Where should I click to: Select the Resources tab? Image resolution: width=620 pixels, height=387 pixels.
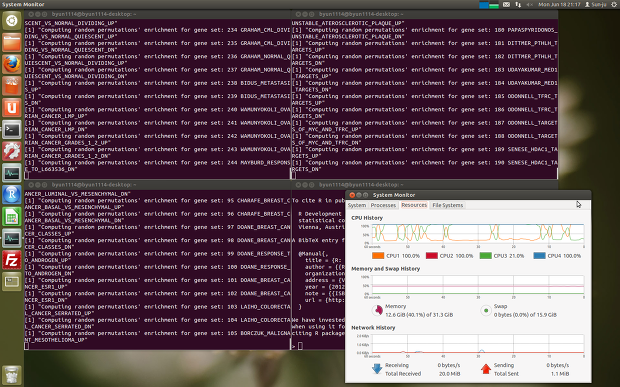point(414,205)
